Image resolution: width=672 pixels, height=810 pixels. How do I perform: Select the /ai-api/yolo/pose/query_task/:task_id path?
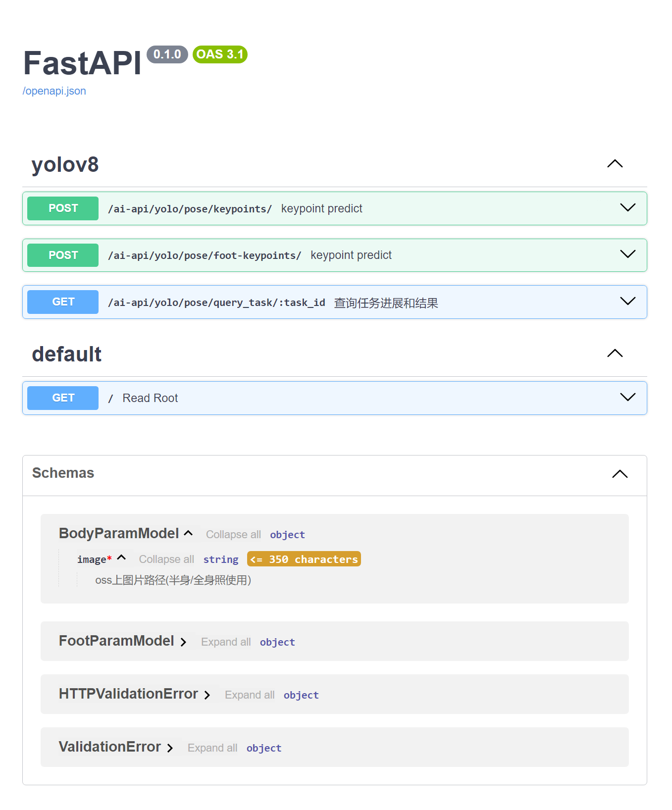(216, 303)
